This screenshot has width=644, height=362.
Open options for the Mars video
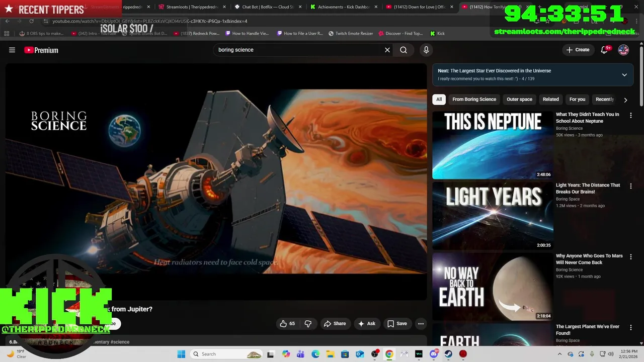[x=631, y=257]
